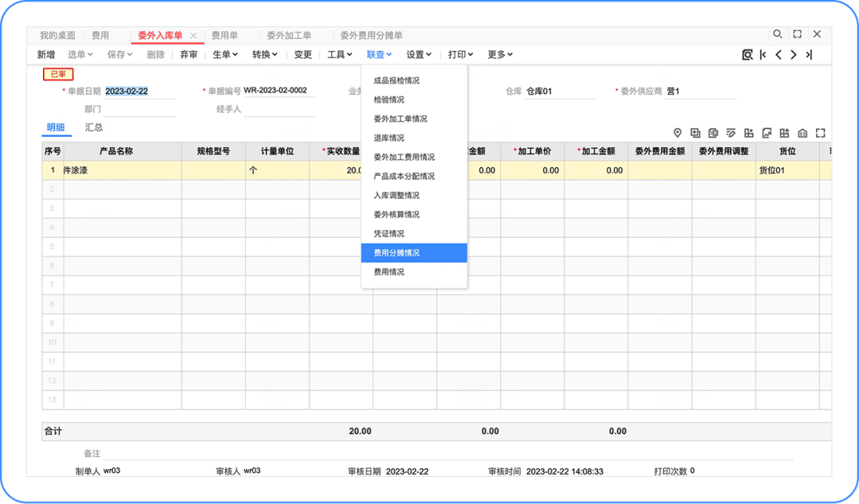
Task: Go to previous record using the left arrow icon
Action: pyautogui.click(x=778, y=55)
